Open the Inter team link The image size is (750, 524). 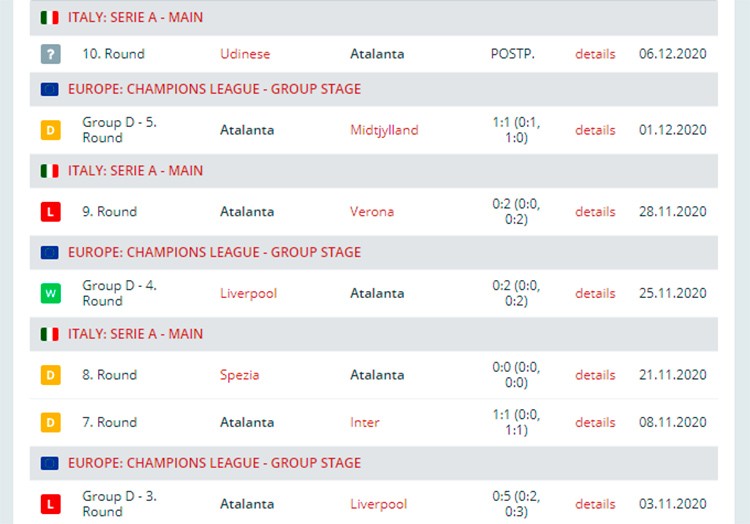pos(364,422)
